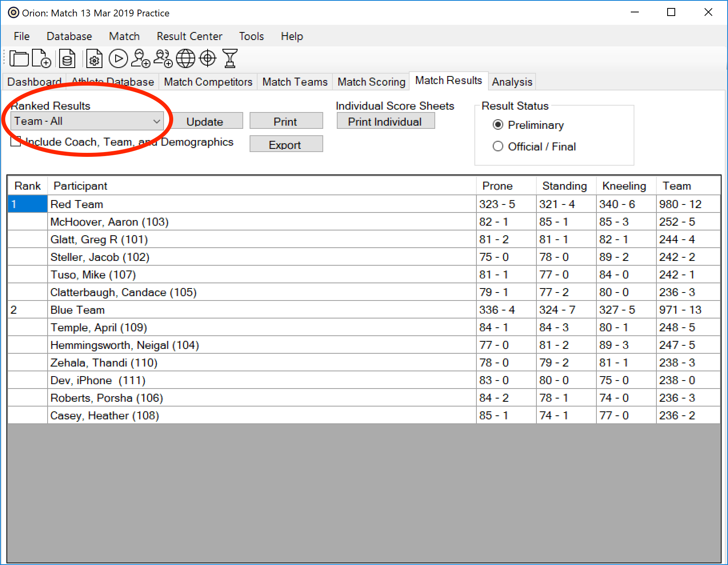
Task: Select the Preliminary result status radio button
Action: coord(498,125)
